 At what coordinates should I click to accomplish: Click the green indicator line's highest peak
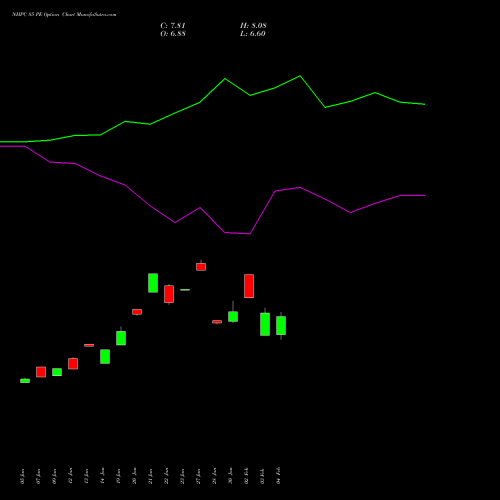point(300,76)
